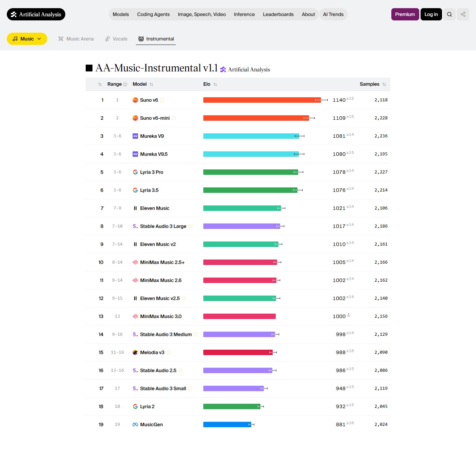Click the dotted badge next to Suno v6-mini
The width and height of the screenshot is (476, 449).
174,118
